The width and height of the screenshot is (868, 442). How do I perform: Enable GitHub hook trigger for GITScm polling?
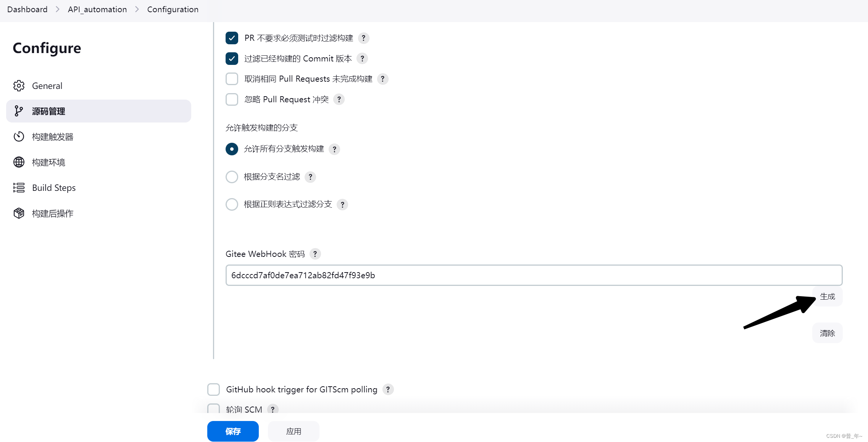coord(213,390)
